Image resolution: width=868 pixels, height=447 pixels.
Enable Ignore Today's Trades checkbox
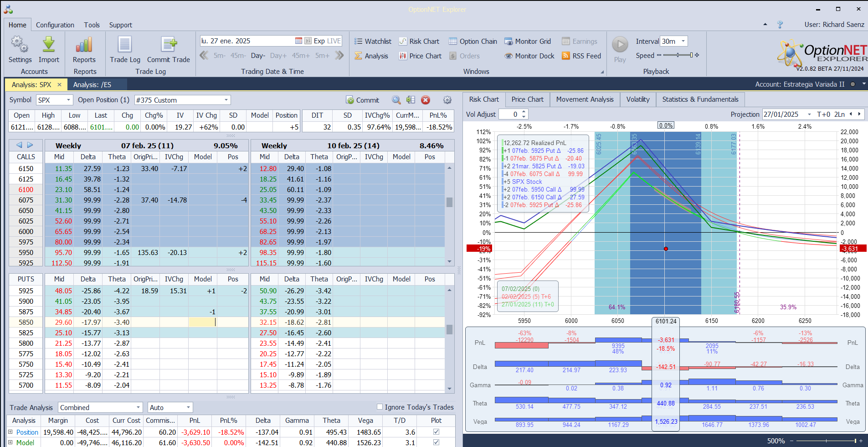(x=380, y=407)
